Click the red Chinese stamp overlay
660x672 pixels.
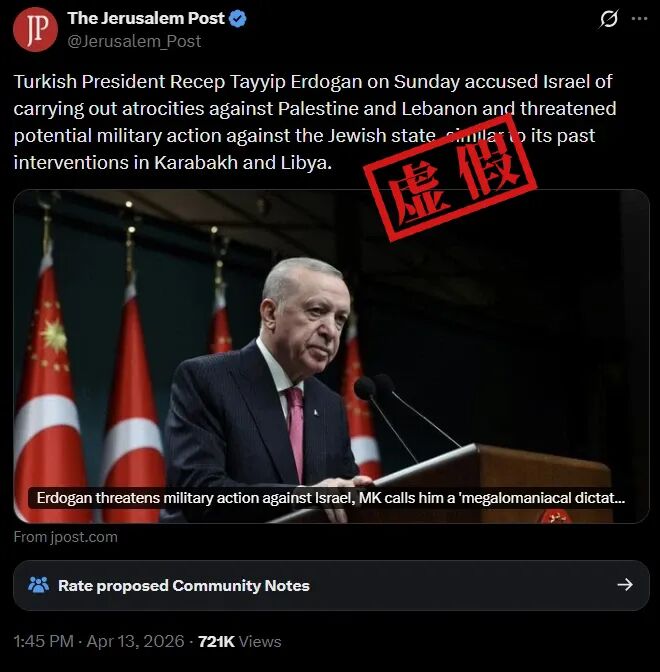450,178
